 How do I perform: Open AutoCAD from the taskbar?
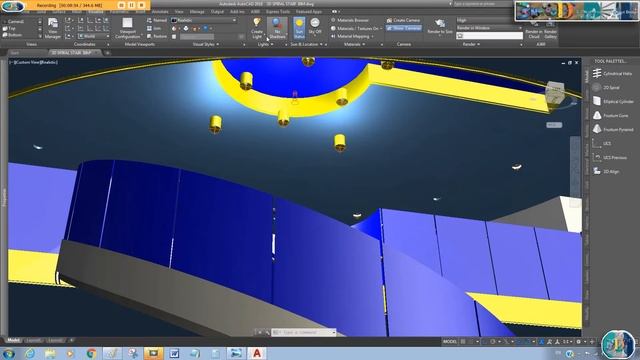click(x=257, y=353)
